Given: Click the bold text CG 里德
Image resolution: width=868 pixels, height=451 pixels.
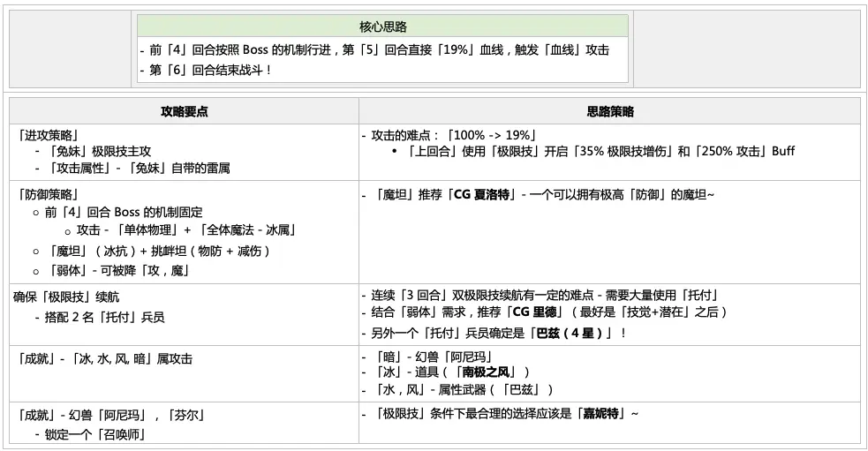Looking at the screenshot, I should click(535, 312).
